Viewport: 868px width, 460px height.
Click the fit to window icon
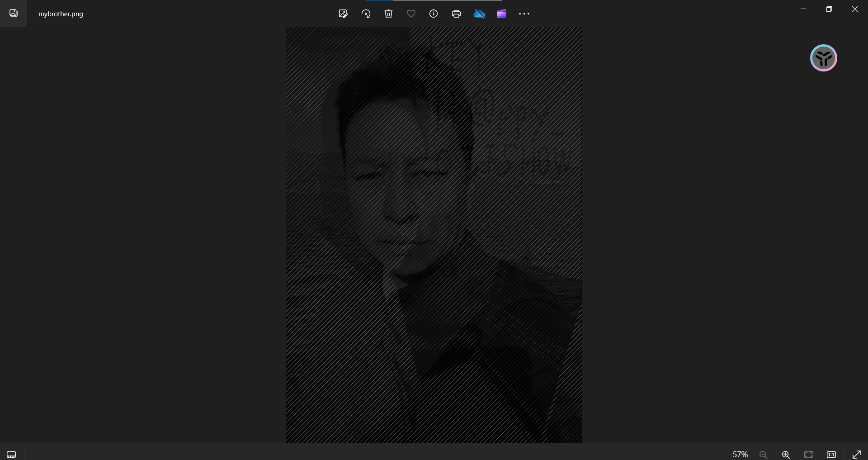(x=809, y=455)
